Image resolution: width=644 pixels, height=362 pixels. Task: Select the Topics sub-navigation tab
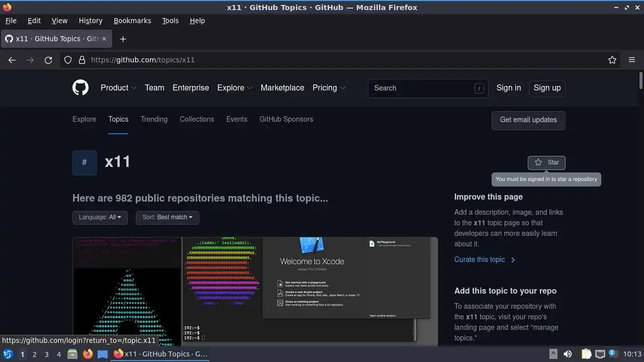tap(118, 119)
